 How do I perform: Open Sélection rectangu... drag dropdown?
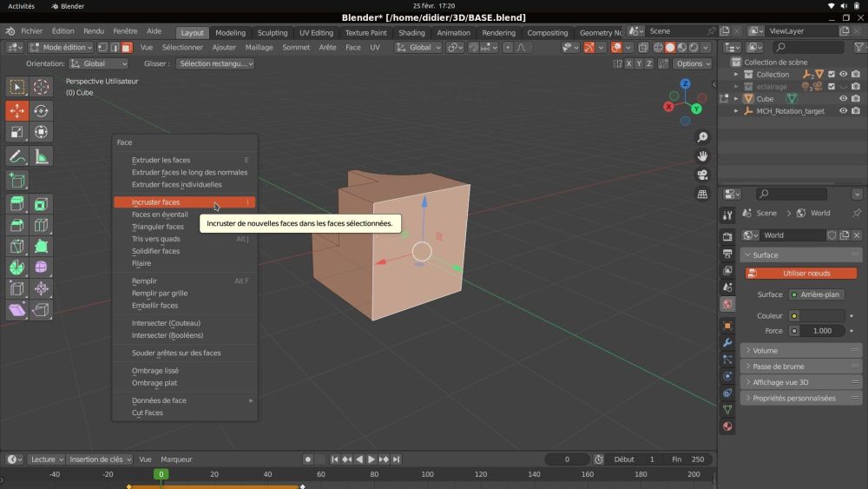point(214,63)
